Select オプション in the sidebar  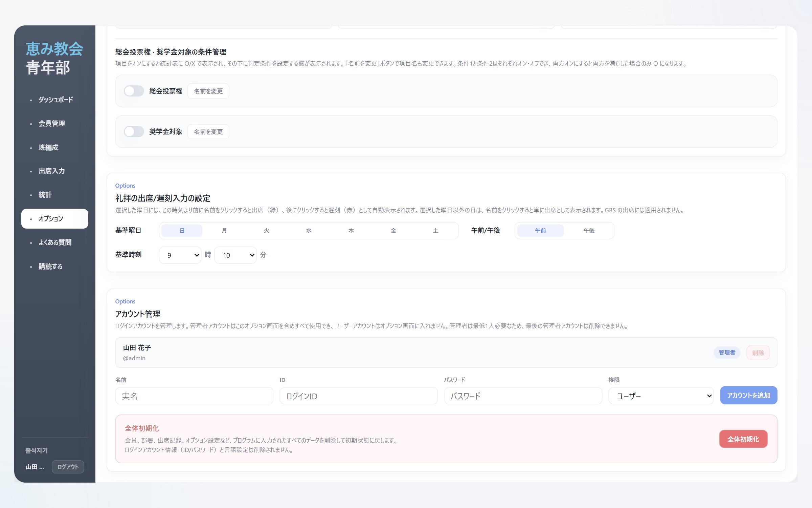(x=55, y=219)
